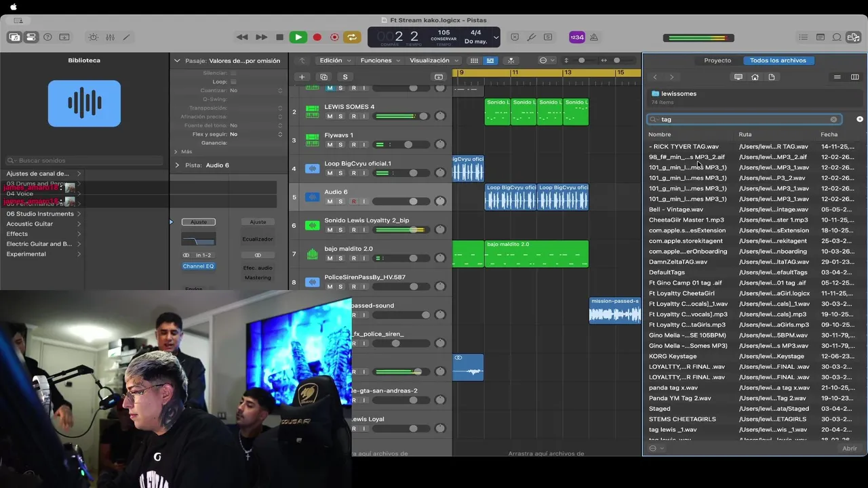Click the solo S icon in control bar

(x=548, y=37)
